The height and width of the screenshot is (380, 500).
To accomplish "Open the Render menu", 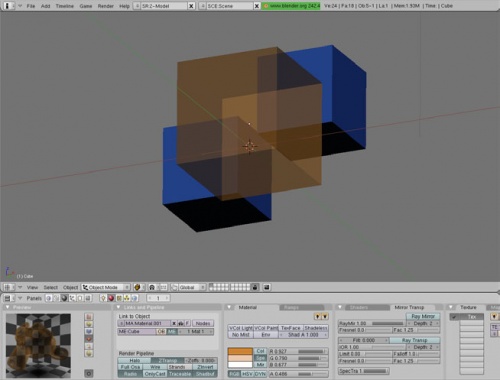I will pyautogui.click(x=105, y=6).
